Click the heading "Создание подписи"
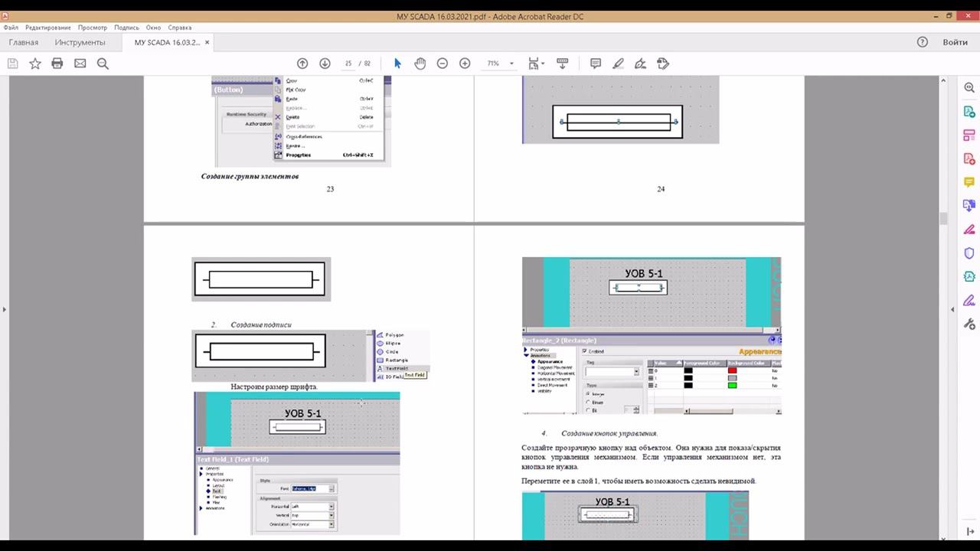 click(261, 324)
